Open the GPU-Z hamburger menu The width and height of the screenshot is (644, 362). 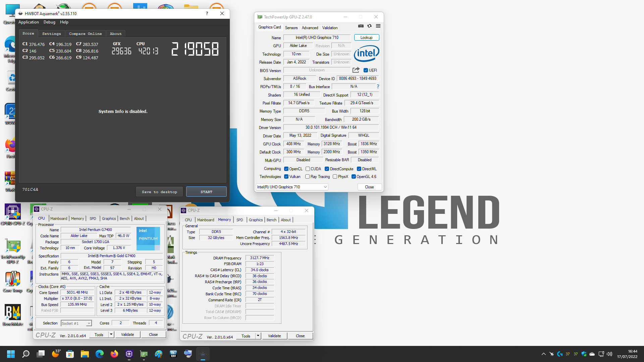pyautogui.click(x=378, y=26)
